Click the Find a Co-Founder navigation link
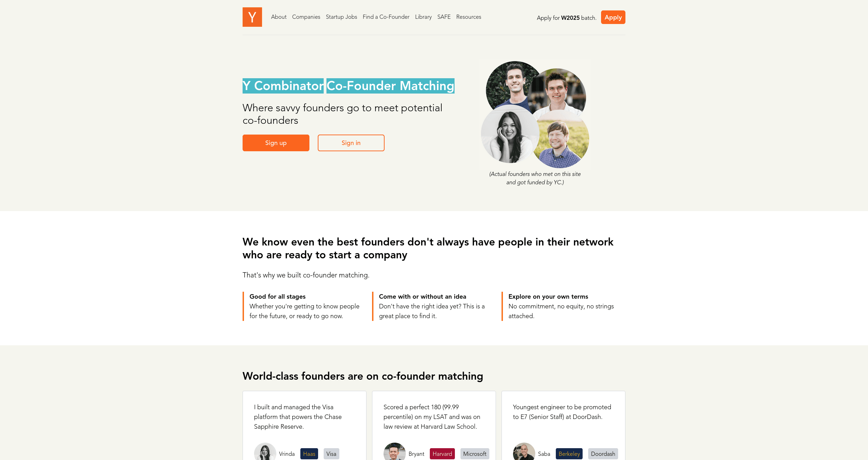This screenshot has width=868, height=460. click(385, 17)
